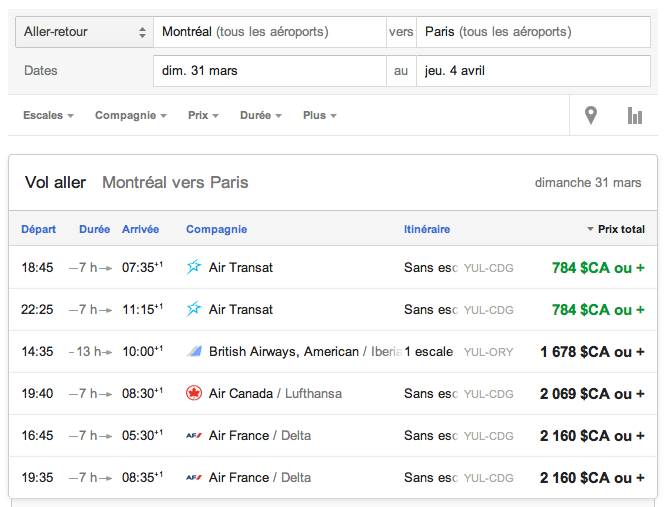Open the Durée filter dropdown
The image size is (670, 507).
(x=260, y=116)
